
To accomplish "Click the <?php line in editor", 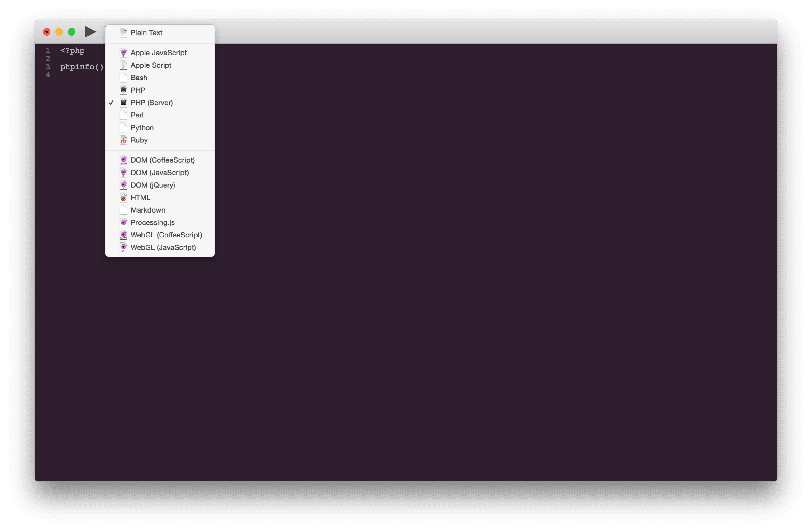I will 72,50.
